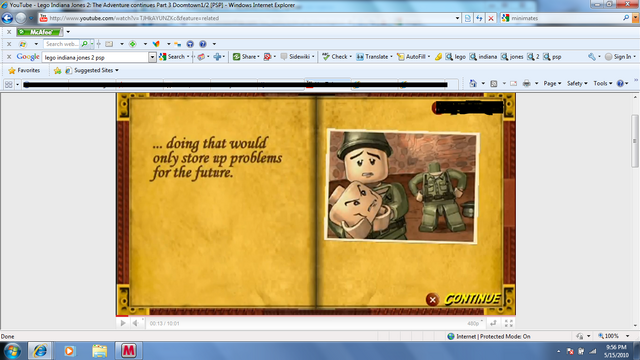
Task: Click the Google toolbar Search button
Action: (173, 57)
